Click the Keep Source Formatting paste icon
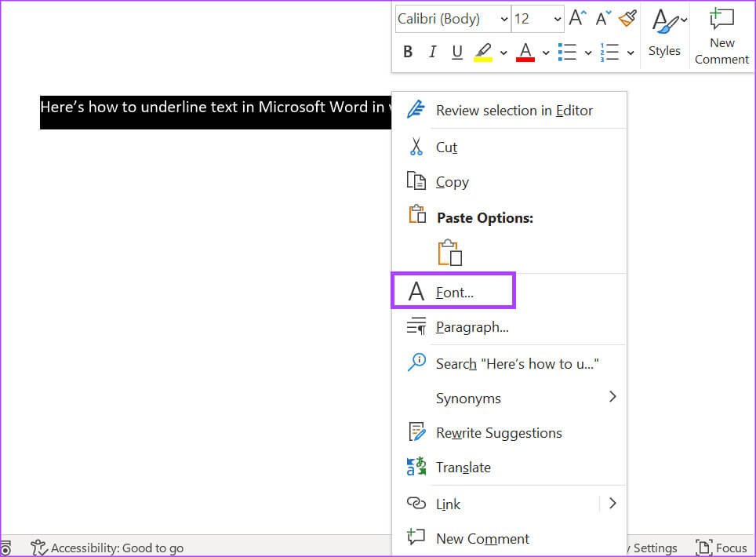The width and height of the screenshot is (756, 557). tap(449, 253)
